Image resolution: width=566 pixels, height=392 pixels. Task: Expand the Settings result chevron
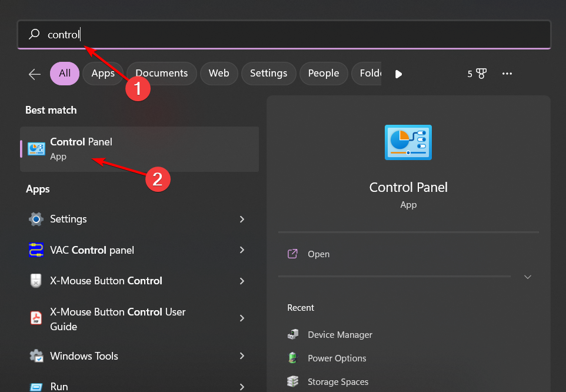242,219
